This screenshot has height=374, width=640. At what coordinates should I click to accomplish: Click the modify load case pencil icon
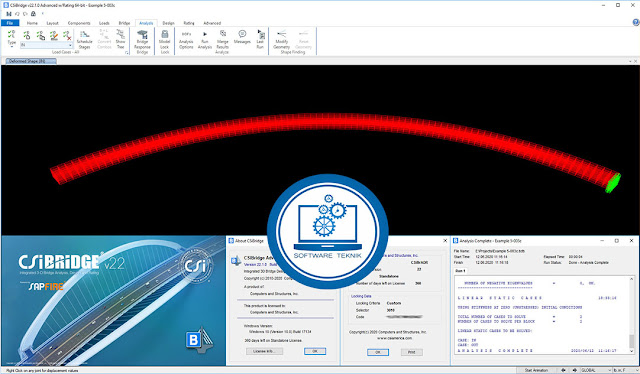(x=54, y=36)
